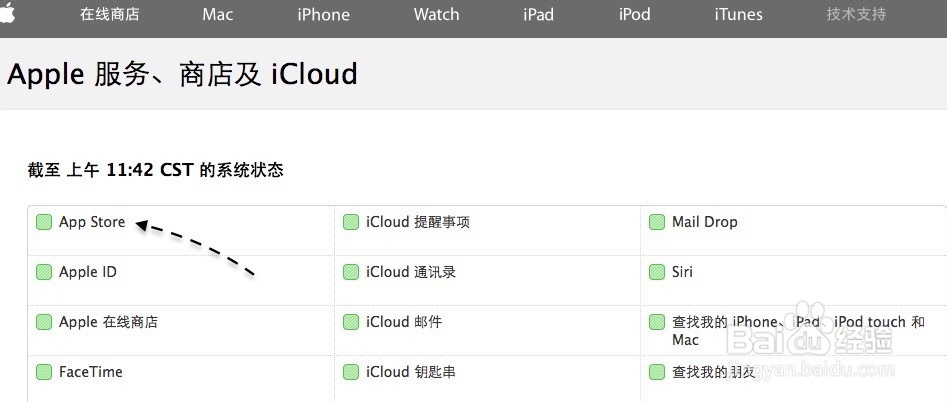Select the iCloud 提醒事项 label

(x=418, y=222)
